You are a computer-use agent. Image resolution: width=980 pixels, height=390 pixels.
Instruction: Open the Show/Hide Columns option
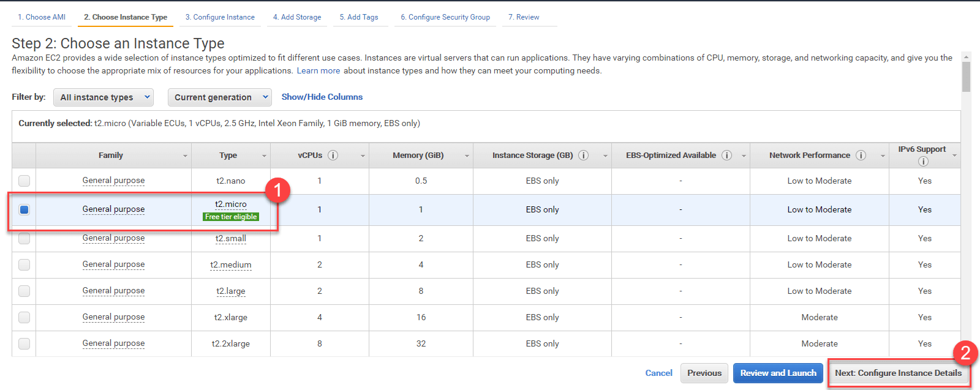coord(322,97)
